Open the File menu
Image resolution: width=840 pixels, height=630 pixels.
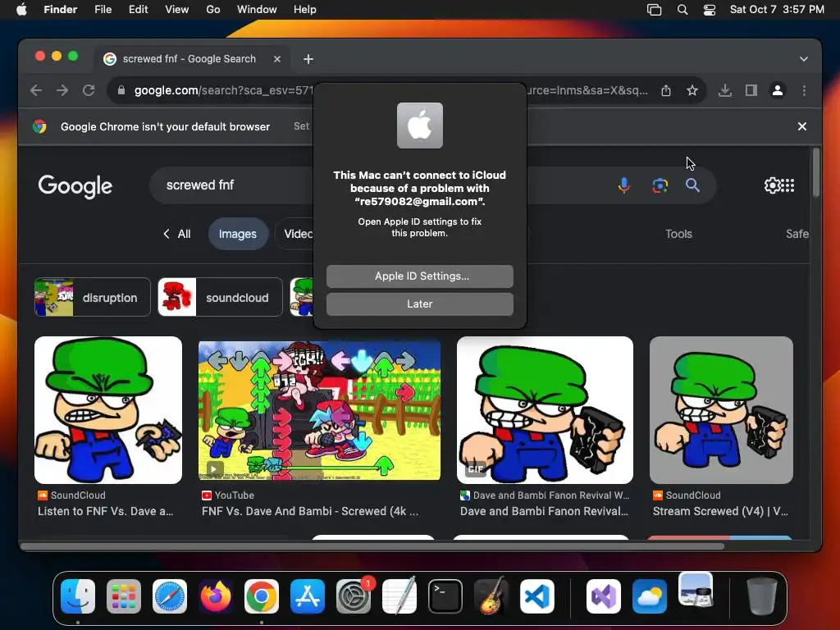point(103,10)
